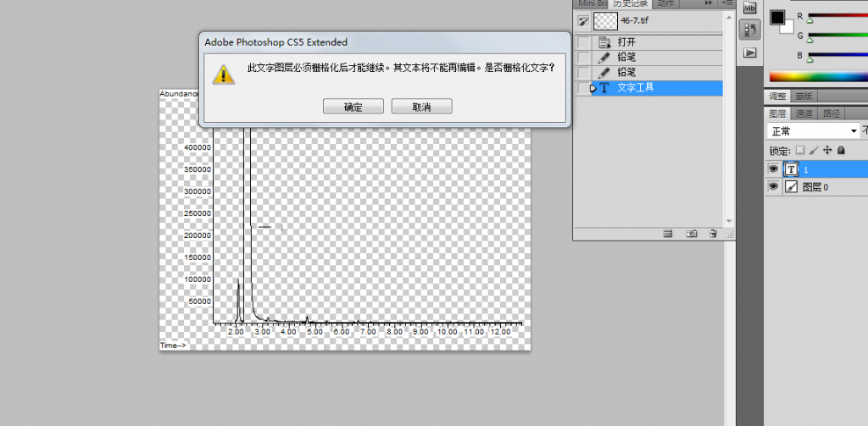
Task: Select text layer 1 thumbnail
Action: pos(792,169)
